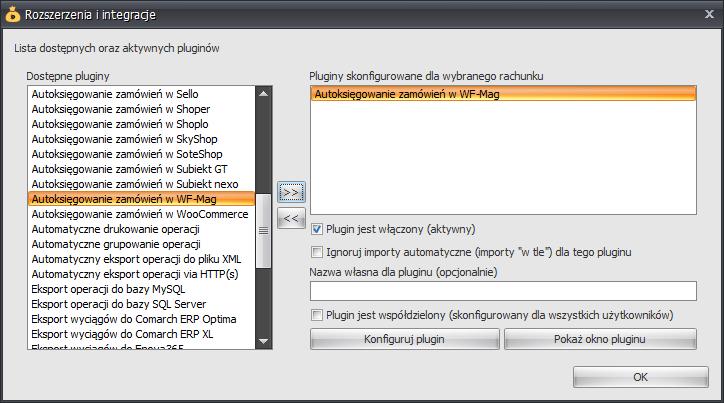
Task: Click the app money bag icon in title bar
Action: (x=12, y=15)
